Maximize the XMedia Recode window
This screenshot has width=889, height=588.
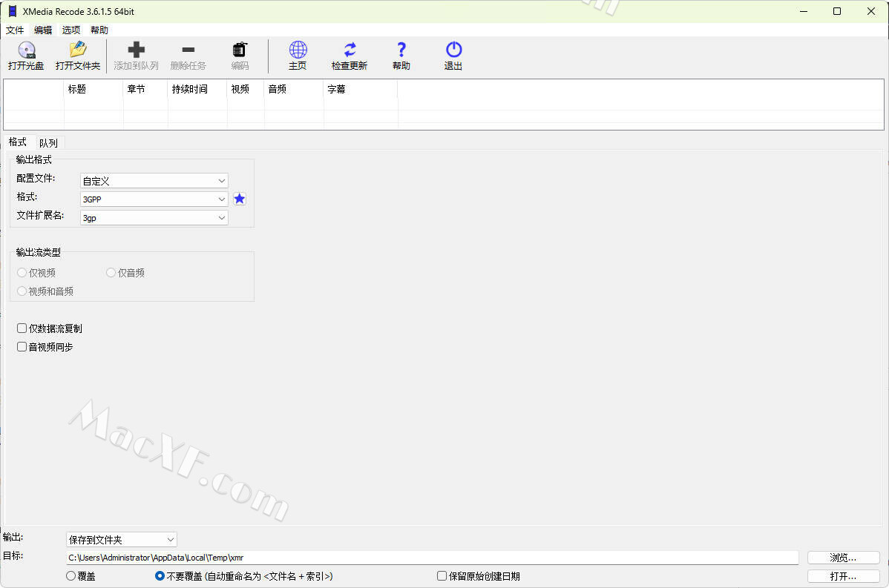[x=837, y=11]
